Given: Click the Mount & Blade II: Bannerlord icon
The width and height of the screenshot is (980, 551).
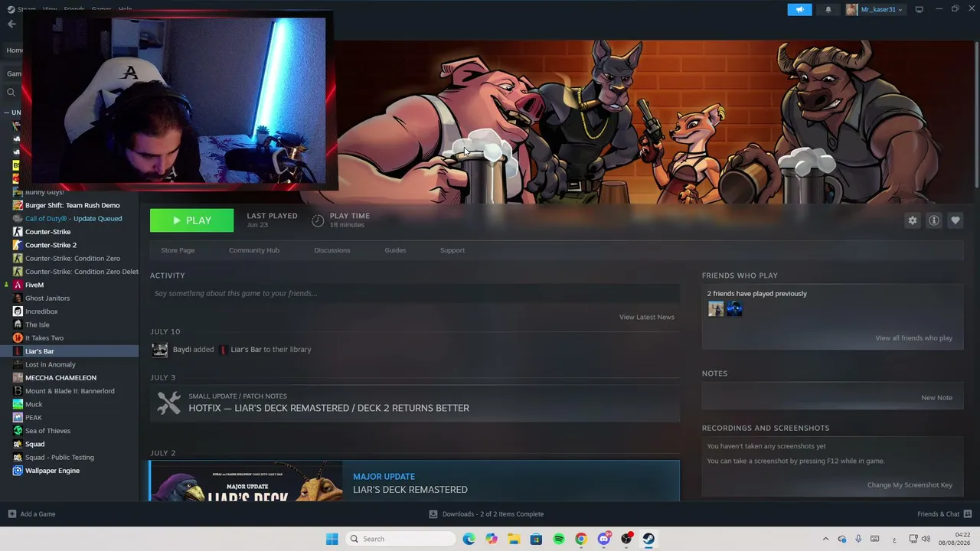Looking at the screenshot, I should point(18,391).
